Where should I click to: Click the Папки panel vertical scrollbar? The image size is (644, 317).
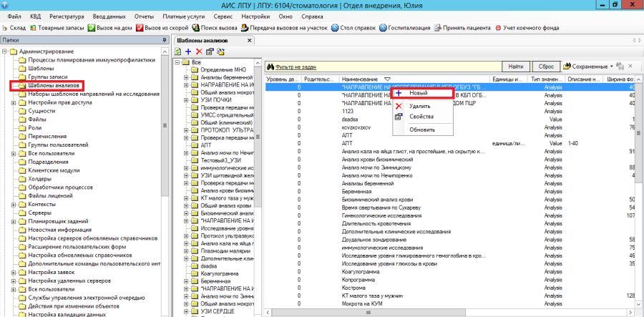165,126
